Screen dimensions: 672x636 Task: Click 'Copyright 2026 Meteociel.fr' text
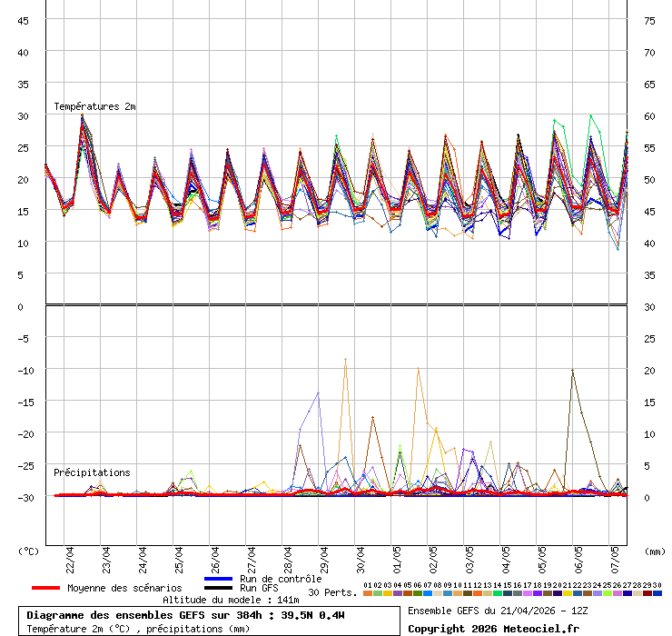pos(493,628)
